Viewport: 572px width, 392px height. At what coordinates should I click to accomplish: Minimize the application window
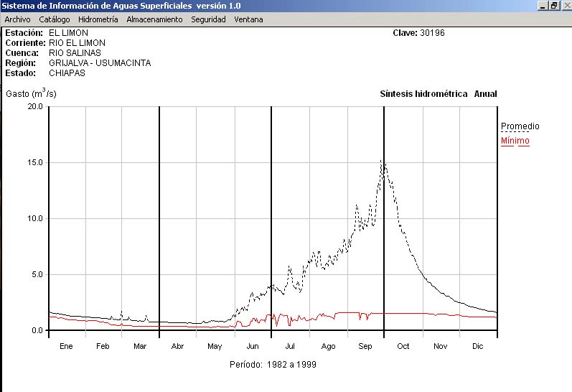[543, 6]
